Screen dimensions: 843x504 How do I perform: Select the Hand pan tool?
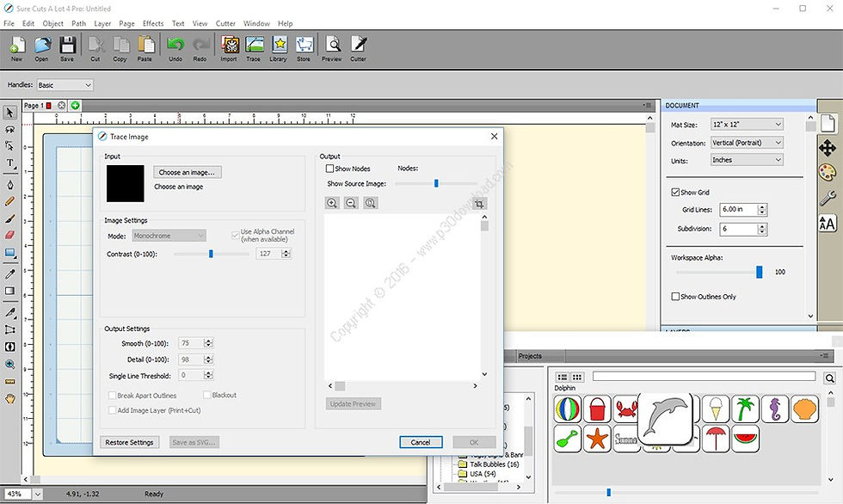click(x=9, y=399)
